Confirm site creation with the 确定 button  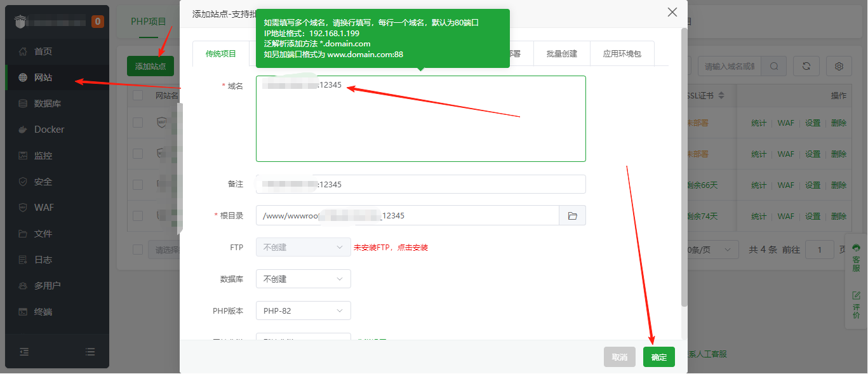(x=658, y=357)
